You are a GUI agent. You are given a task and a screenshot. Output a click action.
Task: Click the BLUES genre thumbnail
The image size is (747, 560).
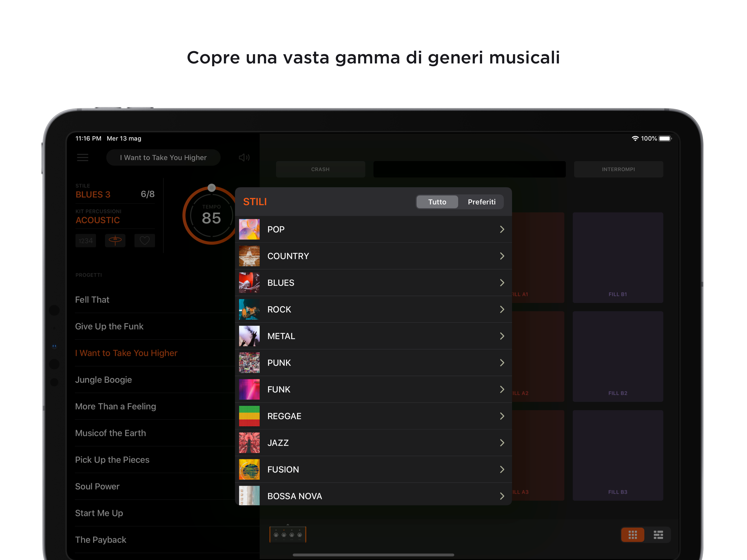pyautogui.click(x=249, y=283)
